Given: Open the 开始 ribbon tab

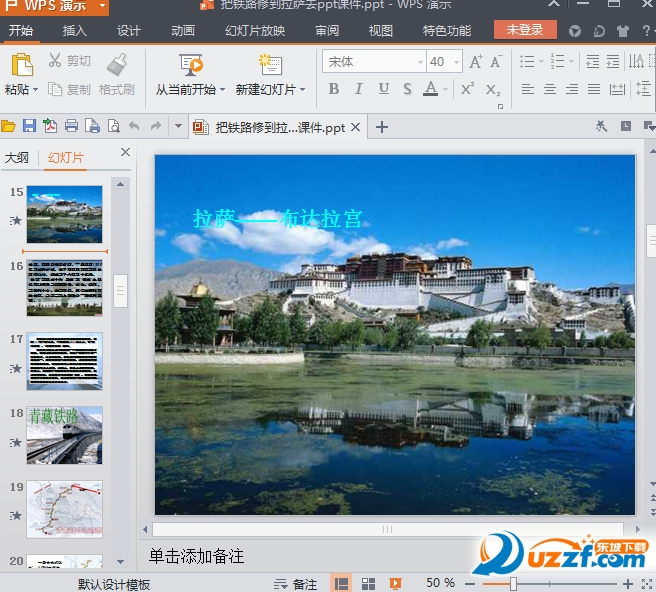Looking at the screenshot, I should (21, 31).
